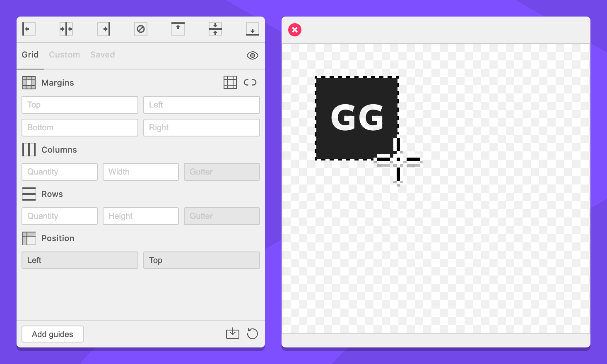Click the GG logo thumbnail

[357, 118]
